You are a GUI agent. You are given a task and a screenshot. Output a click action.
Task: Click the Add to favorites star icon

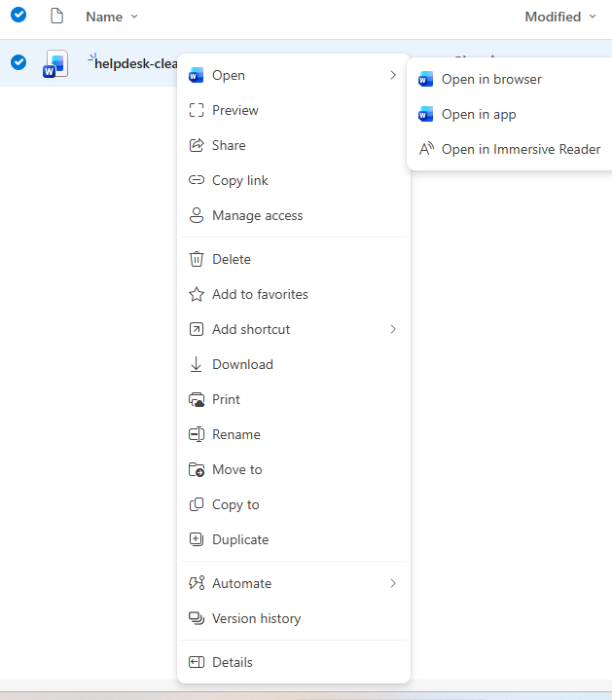click(x=197, y=294)
